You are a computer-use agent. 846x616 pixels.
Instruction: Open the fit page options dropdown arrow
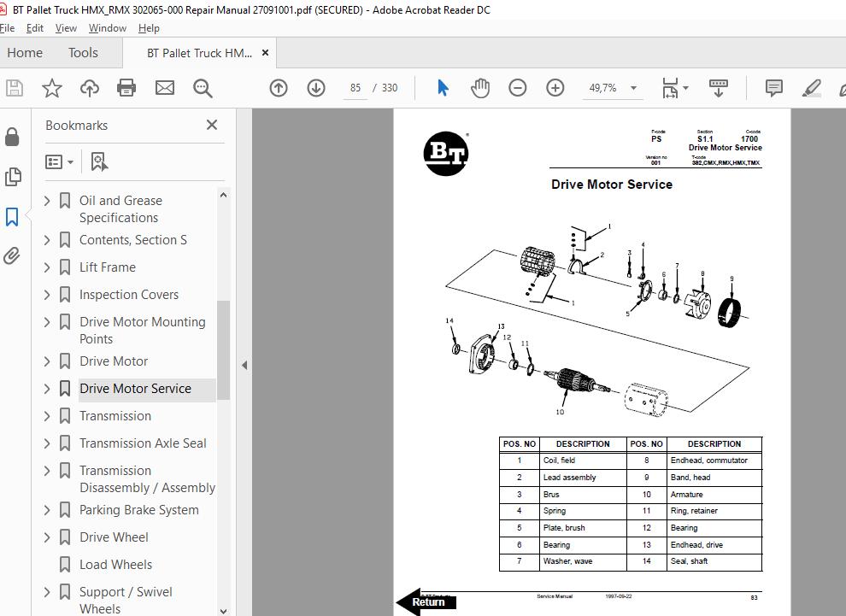(685, 88)
